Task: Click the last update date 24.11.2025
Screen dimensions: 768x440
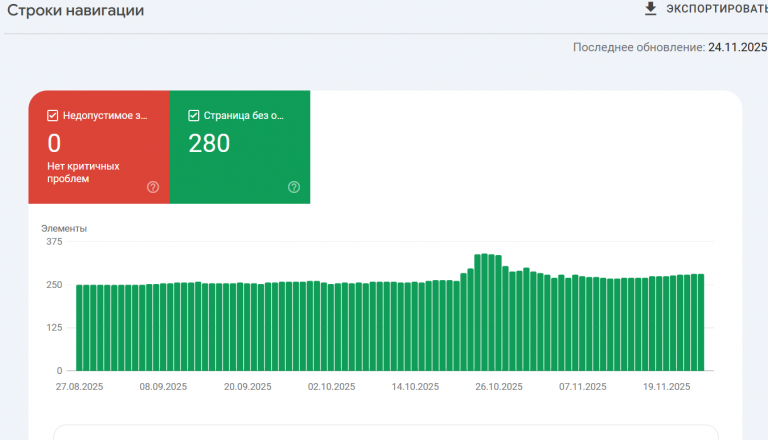Action: (x=737, y=47)
